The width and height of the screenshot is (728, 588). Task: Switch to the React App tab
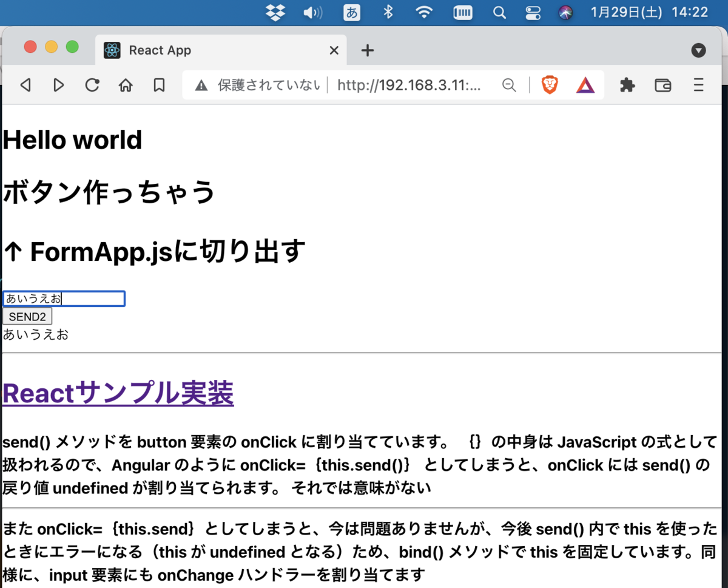click(x=182, y=50)
